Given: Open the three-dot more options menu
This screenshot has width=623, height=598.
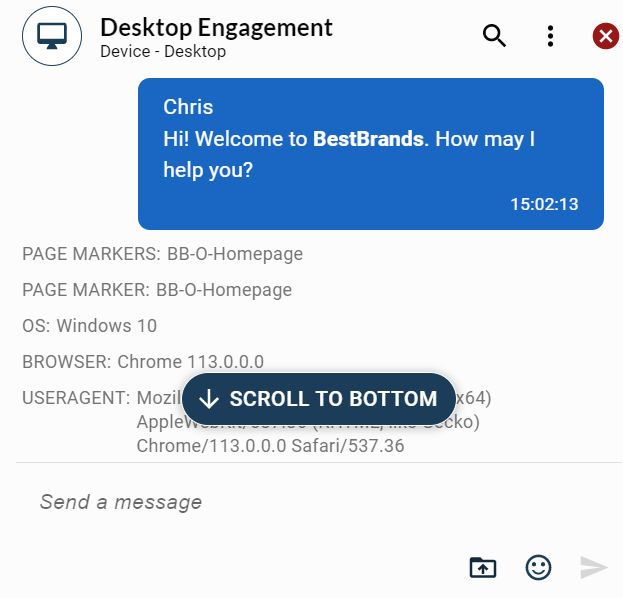Looking at the screenshot, I should tap(550, 36).
